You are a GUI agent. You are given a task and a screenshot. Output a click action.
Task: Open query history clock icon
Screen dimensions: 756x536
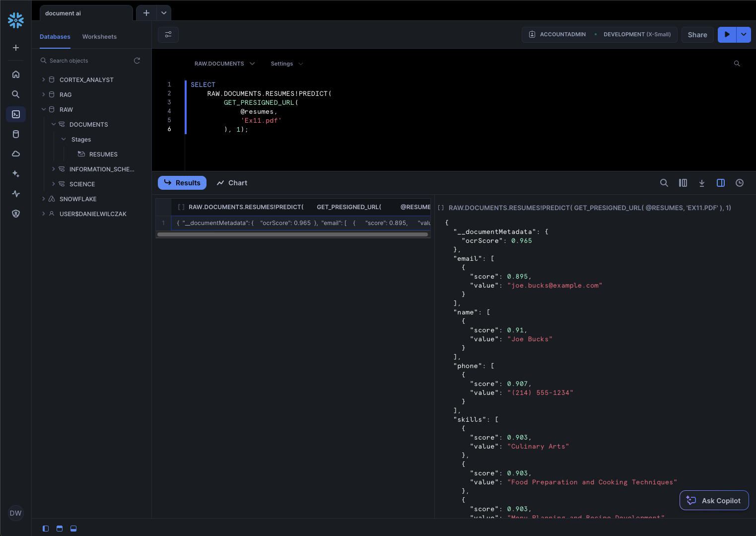coord(740,183)
